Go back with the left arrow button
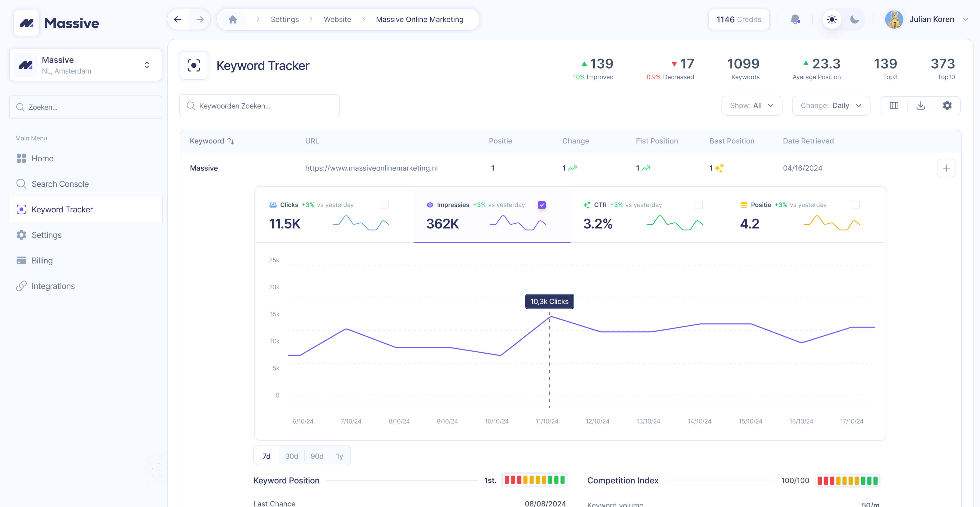The height and width of the screenshot is (507, 980). pyautogui.click(x=178, y=19)
